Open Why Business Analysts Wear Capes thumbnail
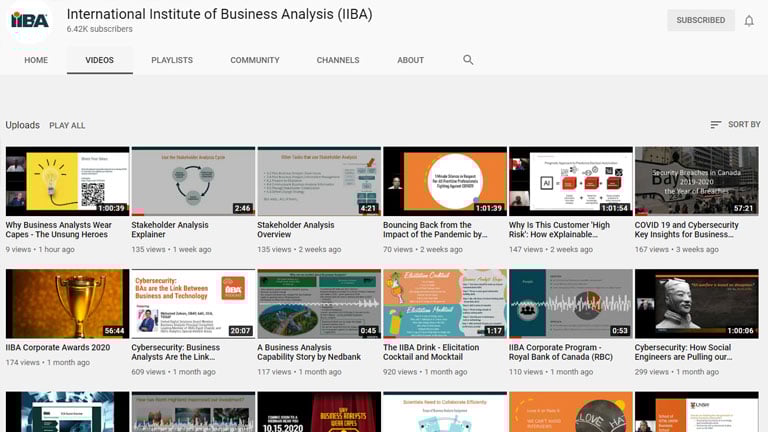Screen dimensions: 768x432 tap(67, 182)
